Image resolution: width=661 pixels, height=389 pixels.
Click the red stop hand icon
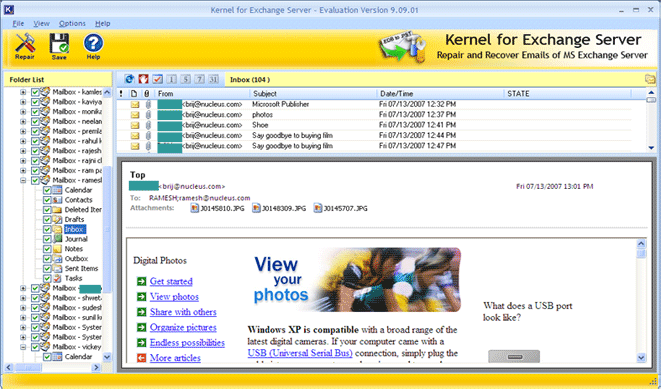tap(143, 79)
